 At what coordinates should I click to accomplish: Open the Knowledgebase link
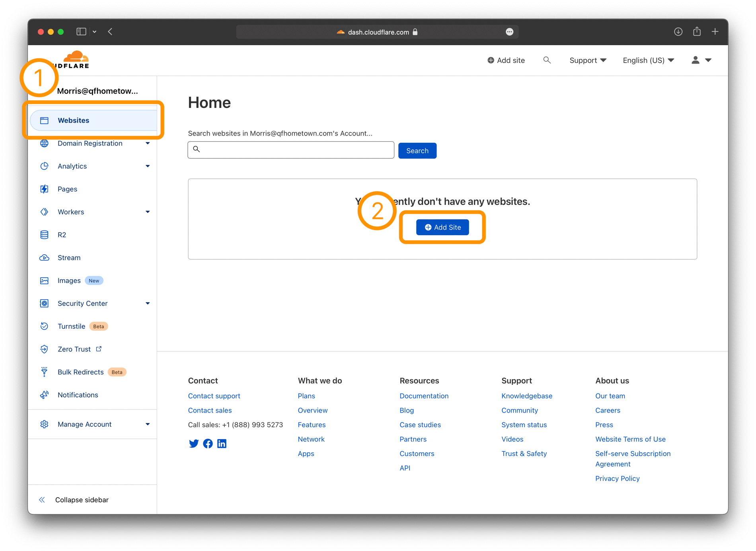(527, 396)
